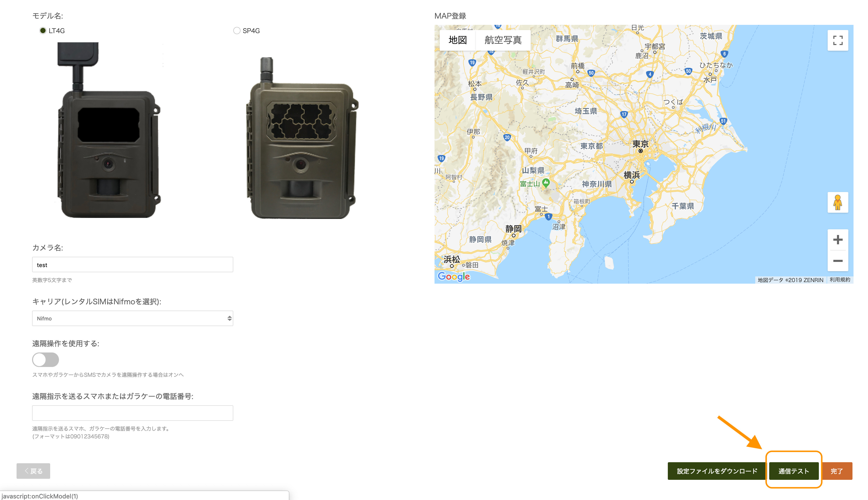The height and width of the screenshot is (500, 868).
Task: Zoom in on the map
Action: pos(837,239)
